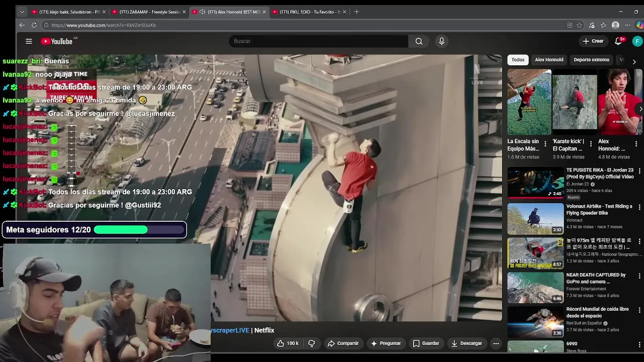Like the video showing 100 k
The height and width of the screenshot is (362, 644).
click(x=287, y=343)
